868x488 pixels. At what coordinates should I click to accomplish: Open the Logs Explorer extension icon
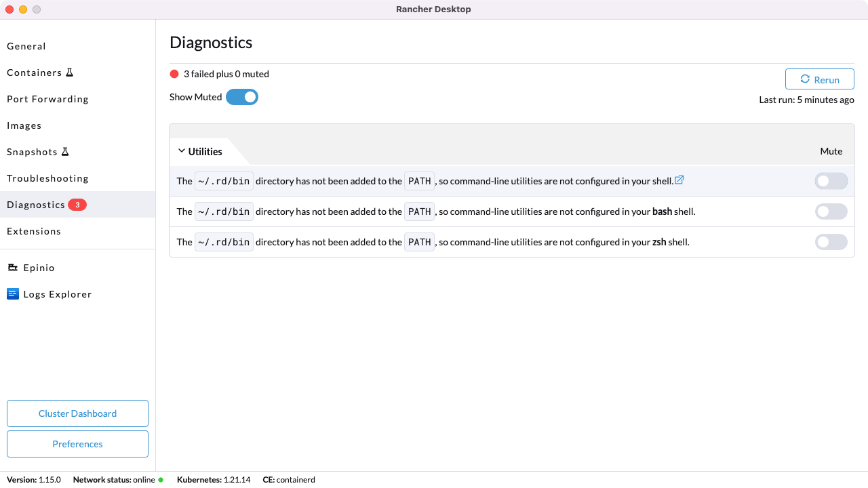pyautogui.click(x=12, y=293)
